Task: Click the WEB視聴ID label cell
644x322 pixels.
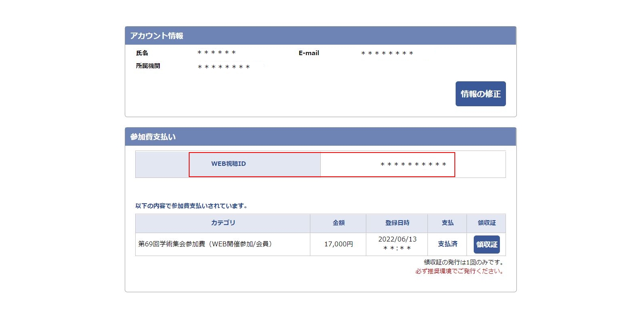Action: click(228, 164)
